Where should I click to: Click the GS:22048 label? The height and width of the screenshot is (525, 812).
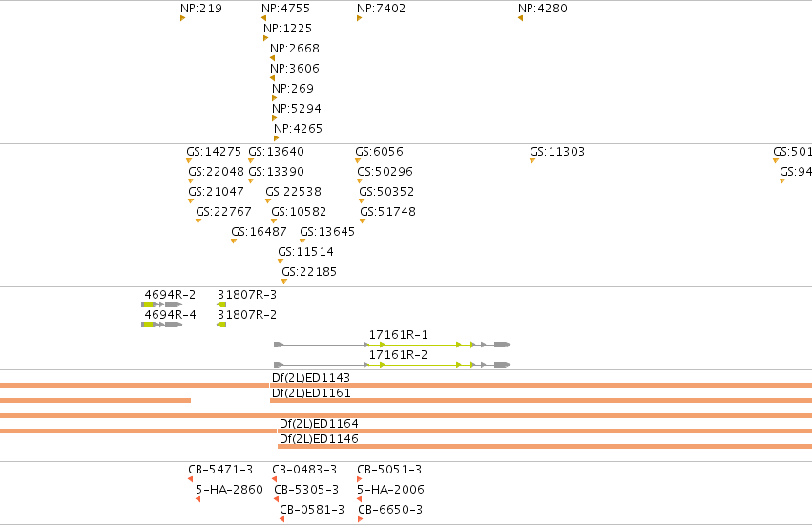(x=216, y=172)
